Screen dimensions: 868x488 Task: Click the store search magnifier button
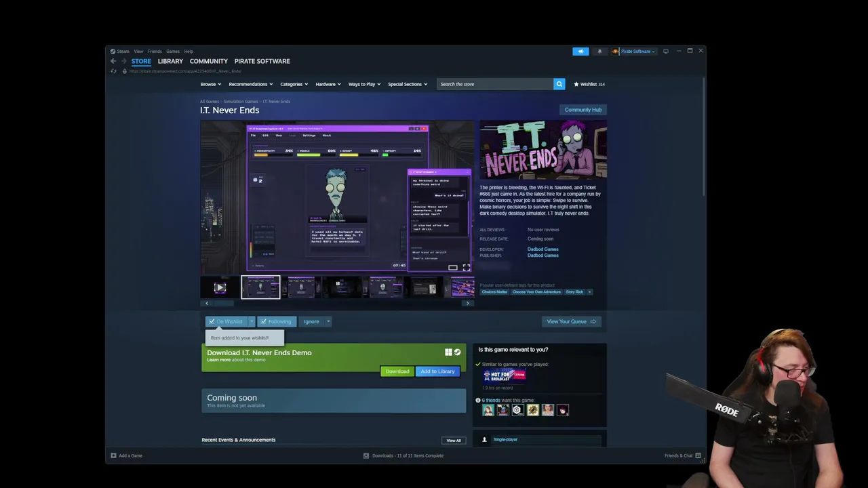(559, 84)
